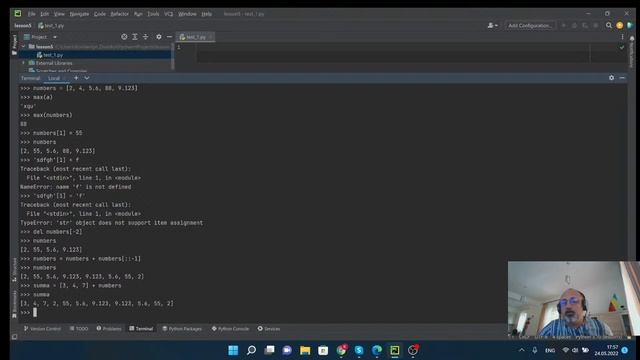This screenshot has height=360, width=640.
Task: Open the VCS menu
Action: pyautogui.click(x=169, y=14)
